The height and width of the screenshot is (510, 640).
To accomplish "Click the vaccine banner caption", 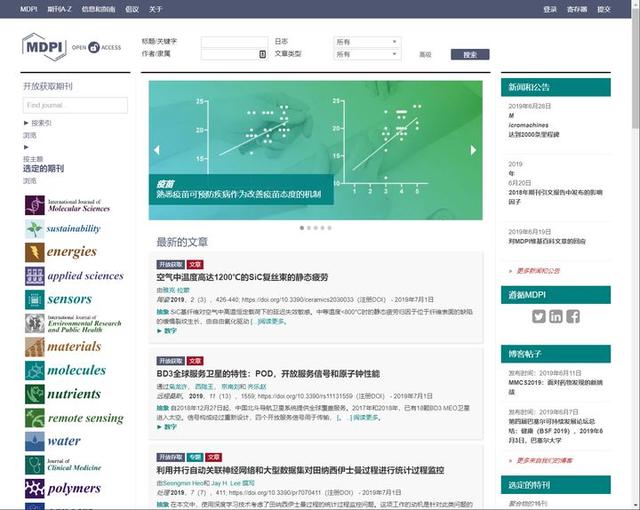I will (x=241, y=189).
